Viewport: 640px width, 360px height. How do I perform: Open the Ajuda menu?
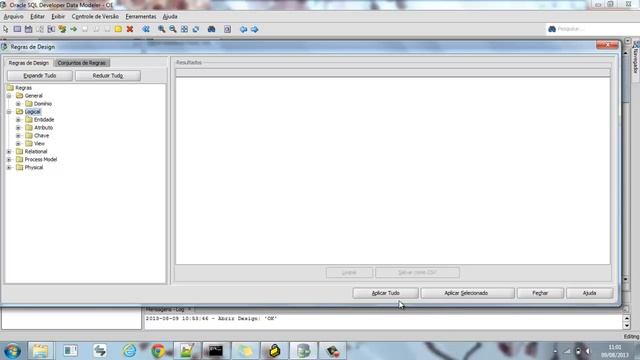[170, 17]
